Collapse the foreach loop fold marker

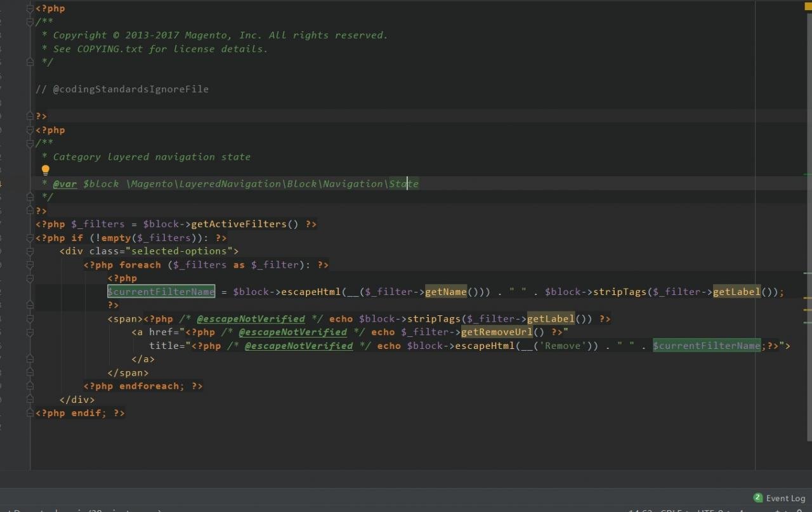coord(30,265)
